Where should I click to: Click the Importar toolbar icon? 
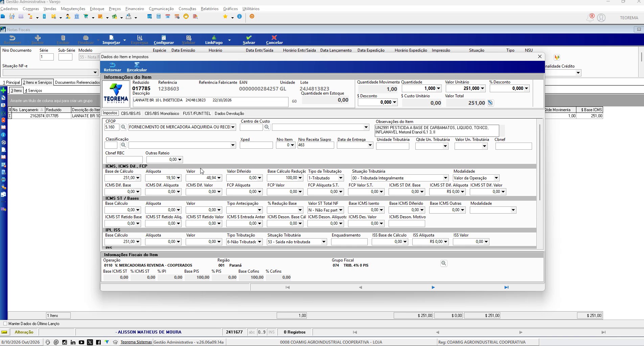(111, 40)
